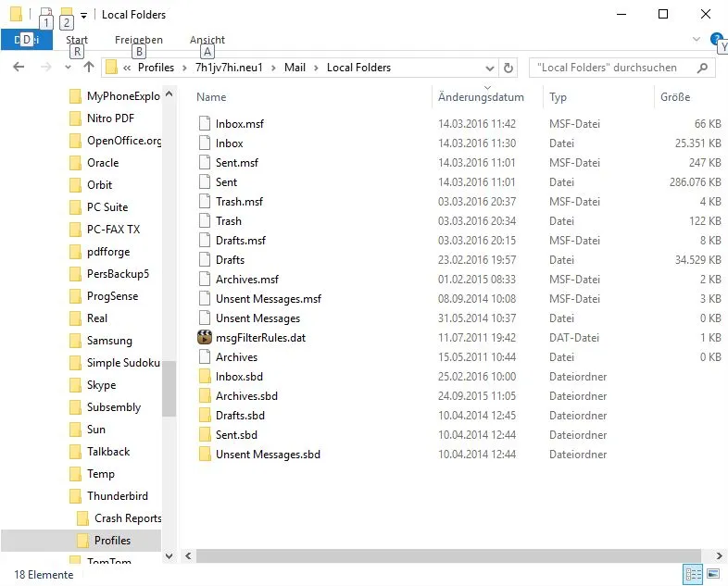
Task: Expand the address bar history dropdown
Action: tap(489, 69)
